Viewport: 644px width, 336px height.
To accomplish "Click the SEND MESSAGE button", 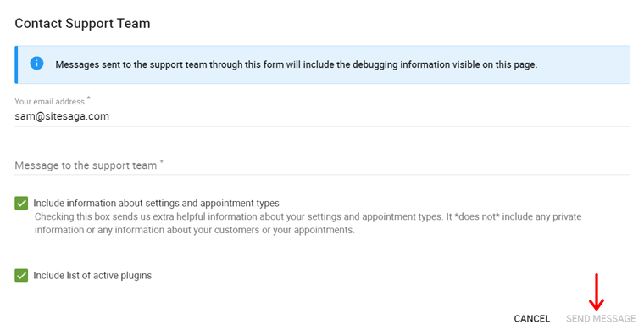I will pyautogui.click(x=601, y=319).
